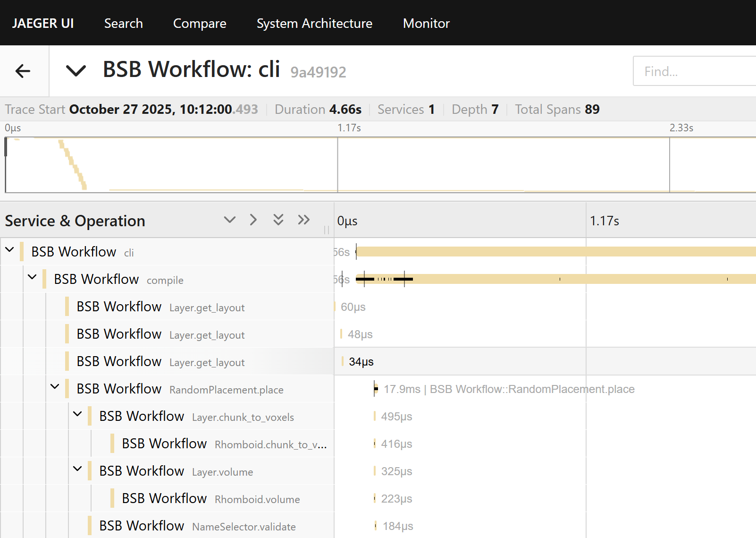Click the back arrow icon
Image resolution: width=756 pixels, height=538 pixels.
[x=23, y=71]
